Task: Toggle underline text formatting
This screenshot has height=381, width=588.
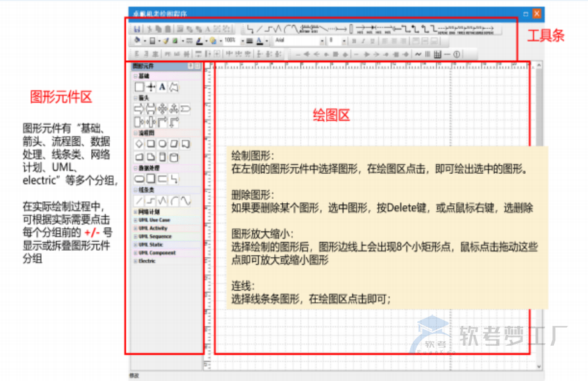Action: 372,41
